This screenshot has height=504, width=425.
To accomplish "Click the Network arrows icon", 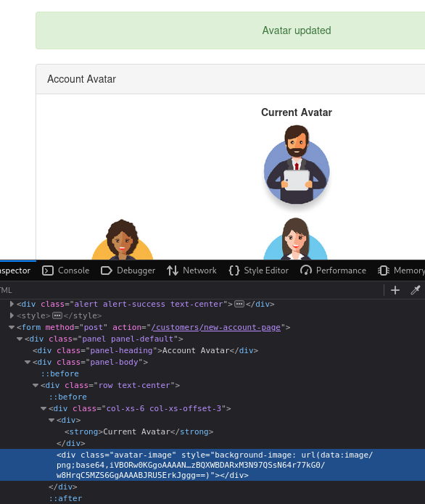I will pyautogui.click(x=173, y=270).
